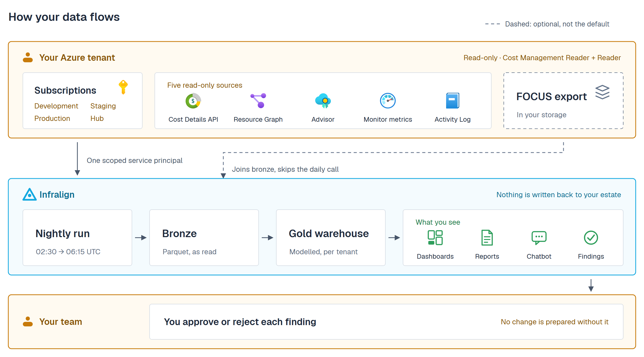Click the Activity Log label

[453, 119]
